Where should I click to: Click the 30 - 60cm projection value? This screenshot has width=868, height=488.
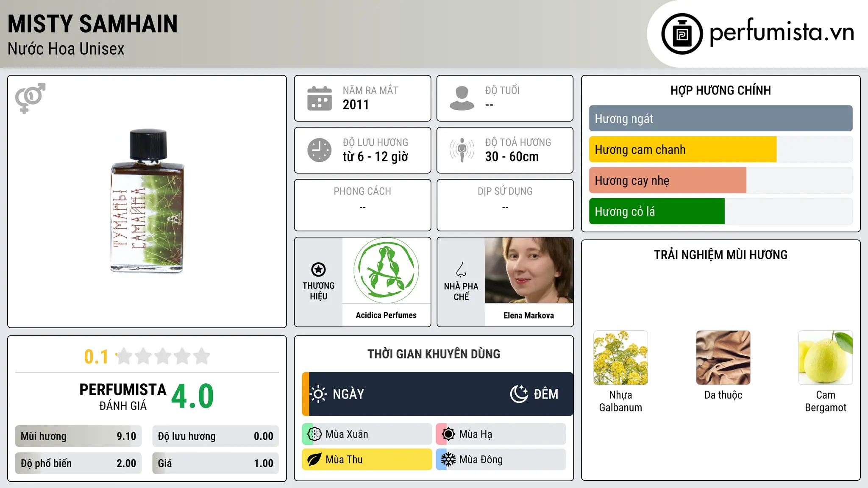tap(512, 157)
